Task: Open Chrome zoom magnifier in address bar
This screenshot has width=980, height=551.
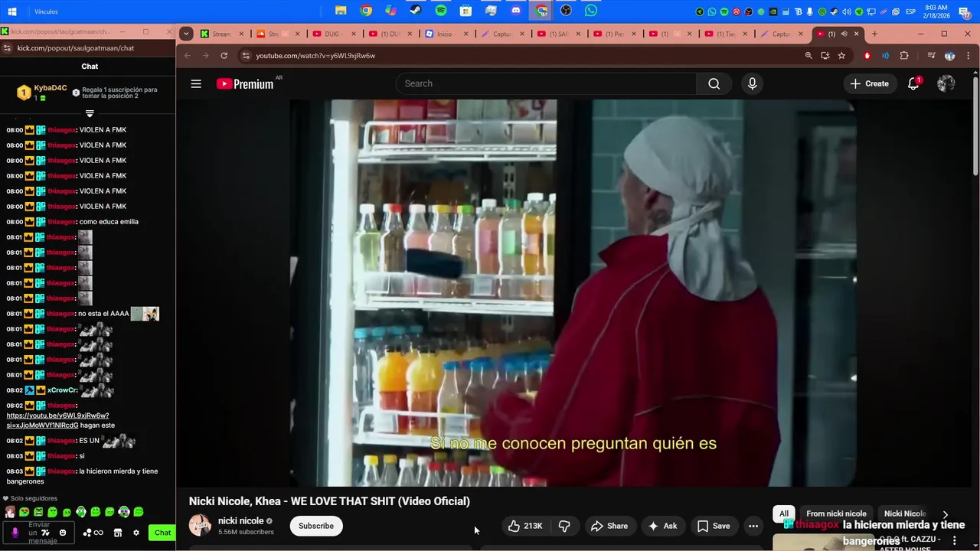Action: click(x=808, y=56)
